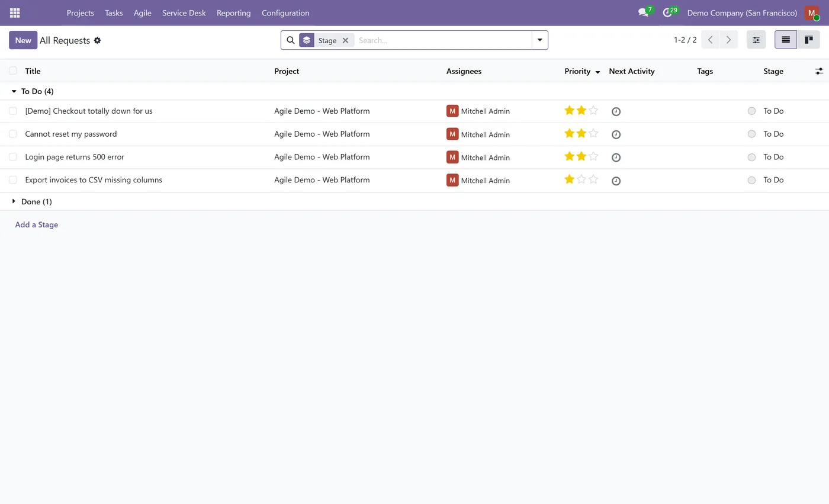This screenshot has width=829, height=504.
Task: Click Agile Demo - Web Platform in Login row
Action: (322, 157)
